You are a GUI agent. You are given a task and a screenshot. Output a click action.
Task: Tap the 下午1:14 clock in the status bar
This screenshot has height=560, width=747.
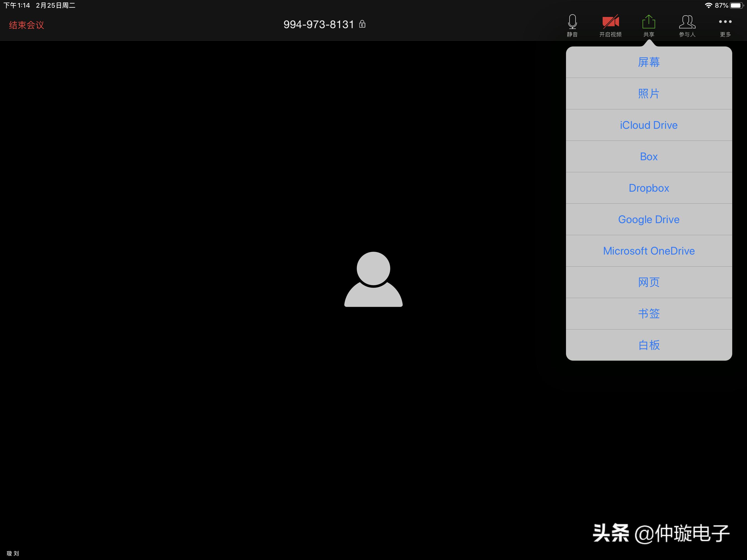(17, 5)
